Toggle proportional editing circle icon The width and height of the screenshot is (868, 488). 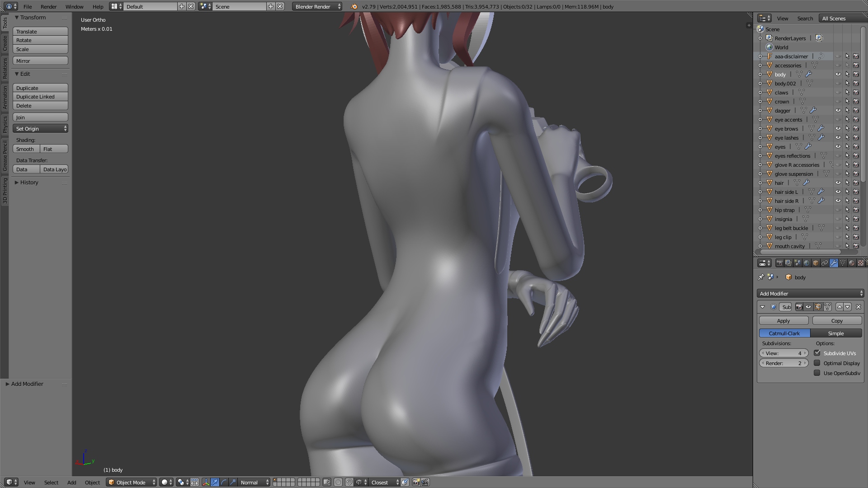tap(338, 482)
